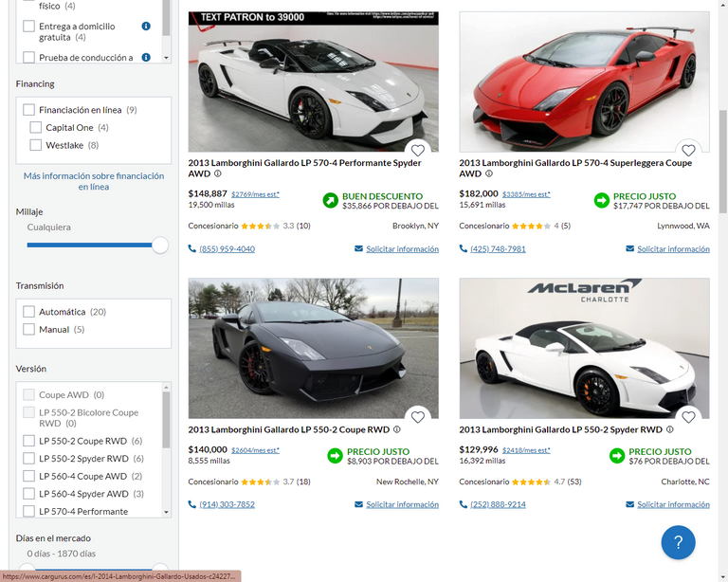This screenshot has height=582, width=728.
Task: Click down arrow of Versión list scrollbar
Action: (x=166, y=513)
